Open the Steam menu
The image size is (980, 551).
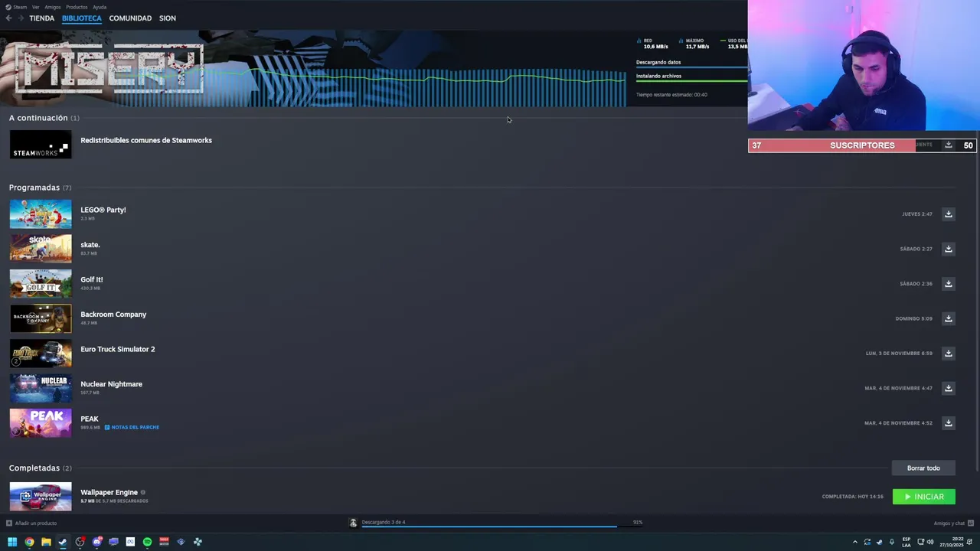pos(16,7)
